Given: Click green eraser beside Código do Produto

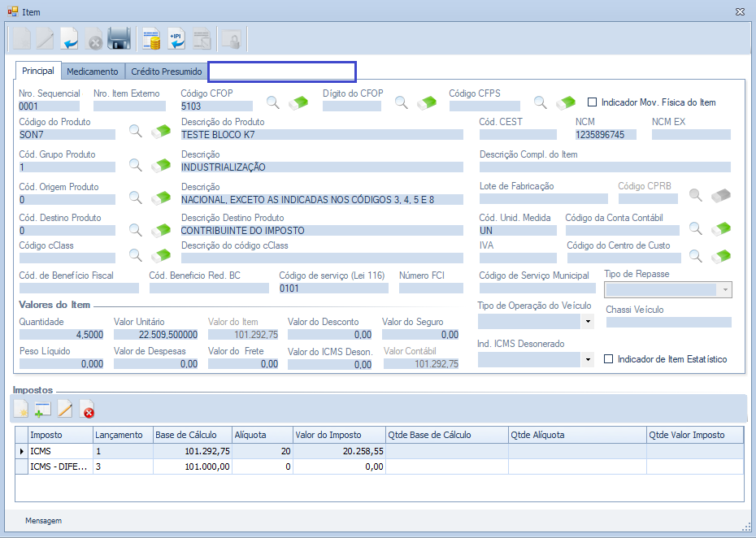Looking at the screenshot, I should (x=162, y=132).
